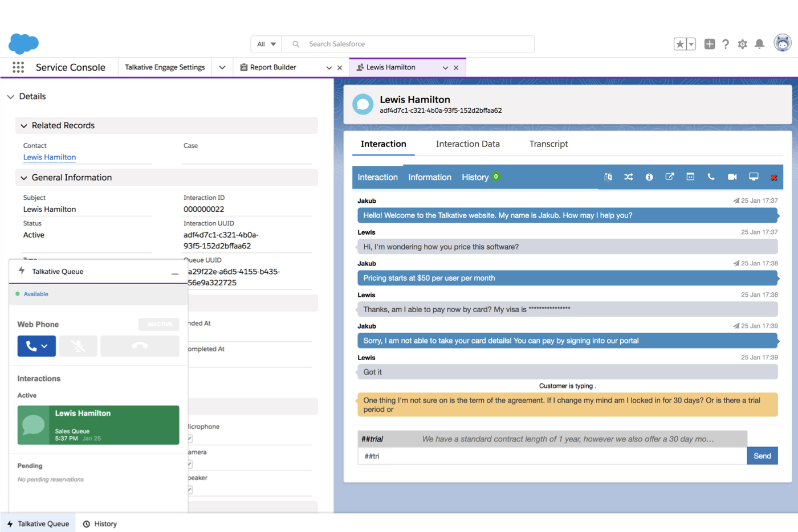Start a phone call from the chat toolbar

(x=711, y=177)
